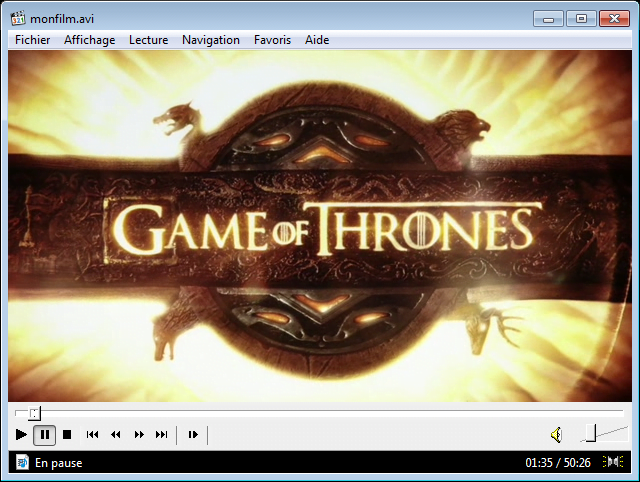The image size is (640, 482).
Task: Click the Game of Thrones video frame
Action: click(320, 226)
